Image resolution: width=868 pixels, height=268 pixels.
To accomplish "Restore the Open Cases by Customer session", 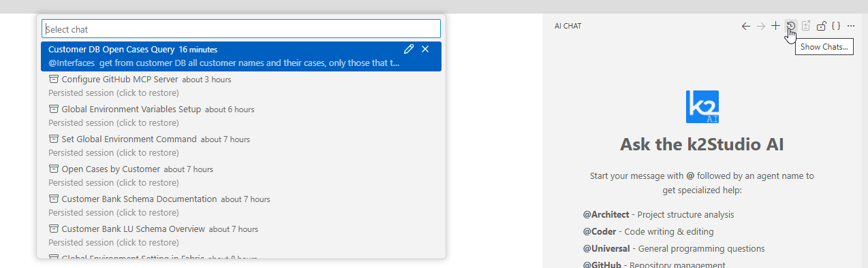I will [241, 175].
